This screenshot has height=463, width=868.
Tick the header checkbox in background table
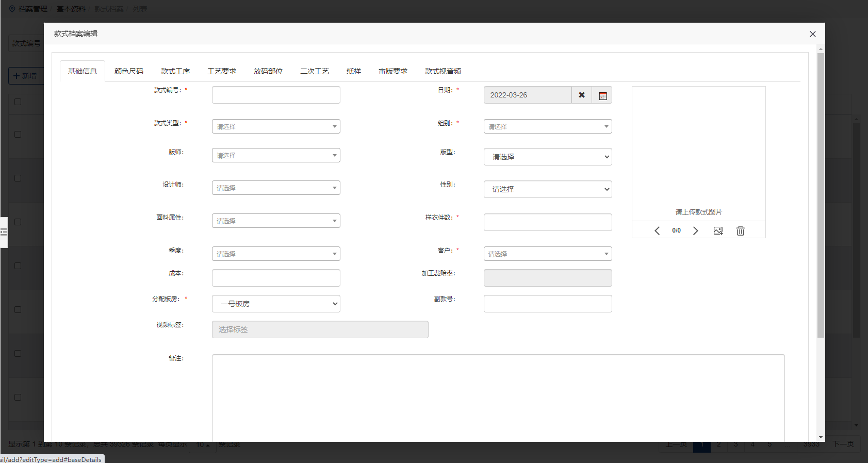18,102
